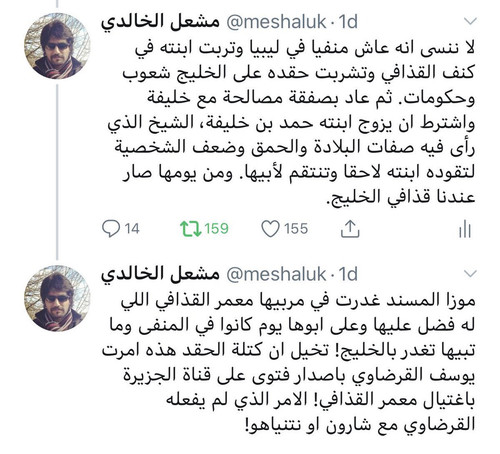Expand the second tweet's chevron options menu
The width and height of the screenshot is (500, 454).
tap(470, 274)
